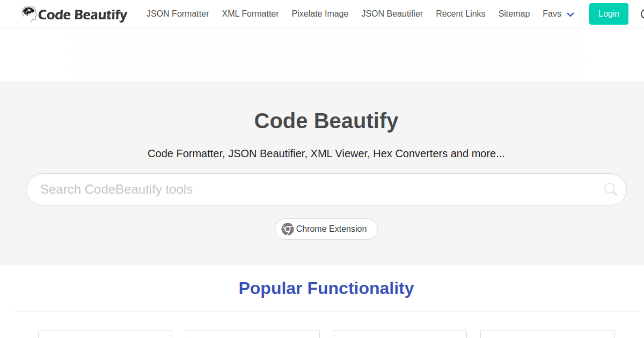Open Pixelate Image from the navbar
The image size is (644, 338).
(x=320, y=14)
